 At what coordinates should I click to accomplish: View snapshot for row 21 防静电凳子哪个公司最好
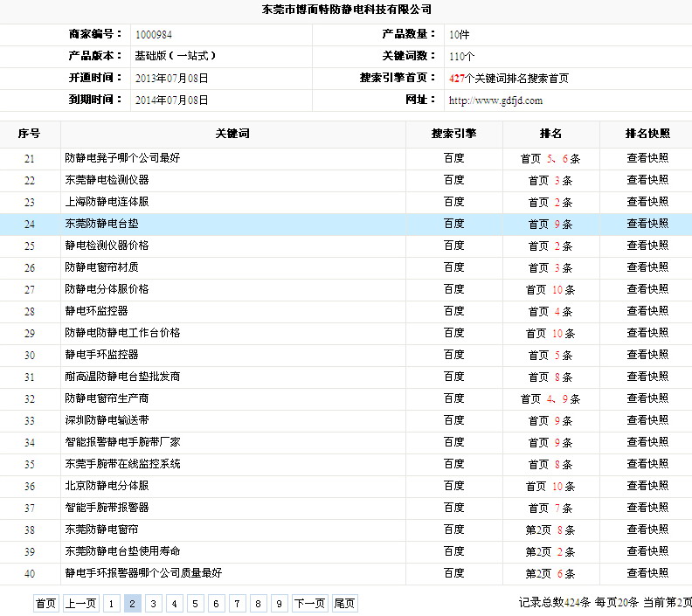point(647,158)
